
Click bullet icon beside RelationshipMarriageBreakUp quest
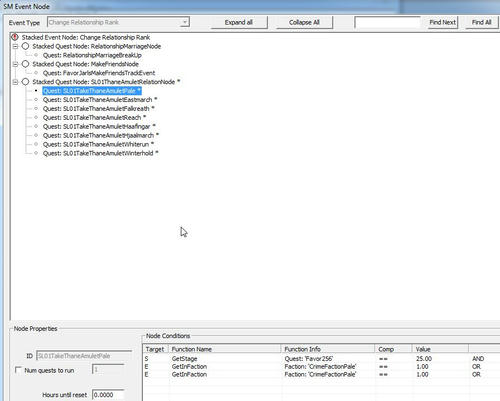point(36,55)
